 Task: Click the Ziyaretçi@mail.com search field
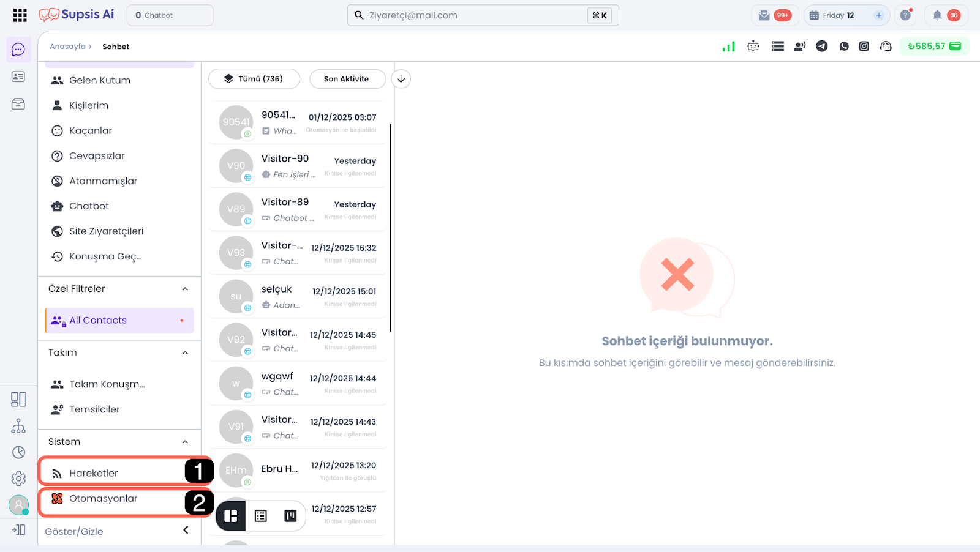(472, 15)
